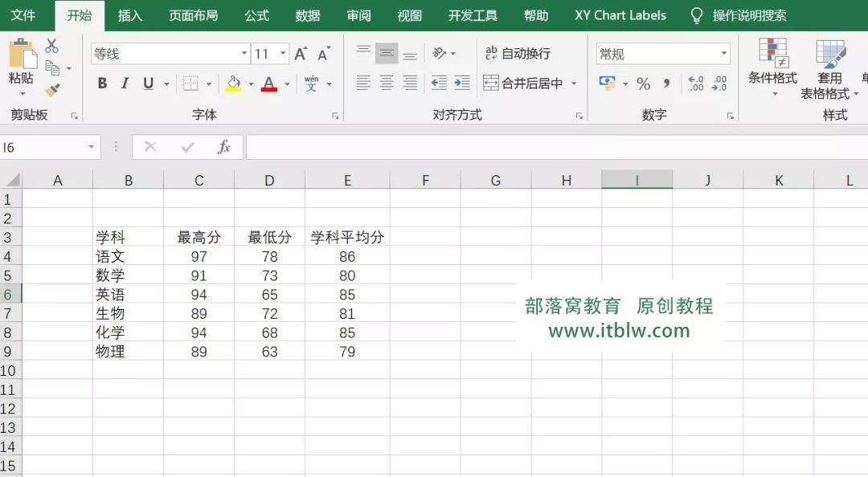Viewport: 868px width, 477px height.
Task: Switch to the 公式 Formulas tab
Action: tap(257, 15)
